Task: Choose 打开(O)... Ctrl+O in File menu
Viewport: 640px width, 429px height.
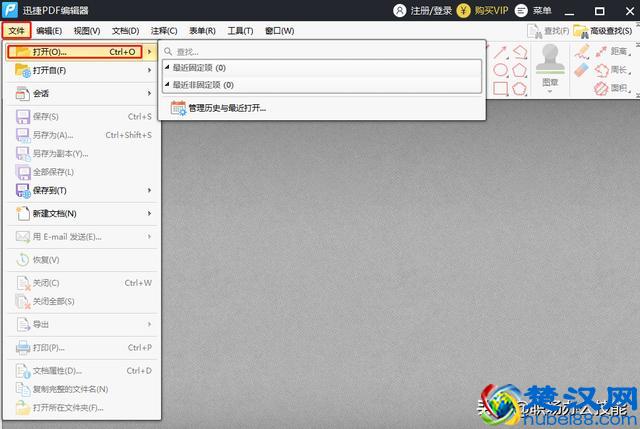Action: [x=75, y=52]
